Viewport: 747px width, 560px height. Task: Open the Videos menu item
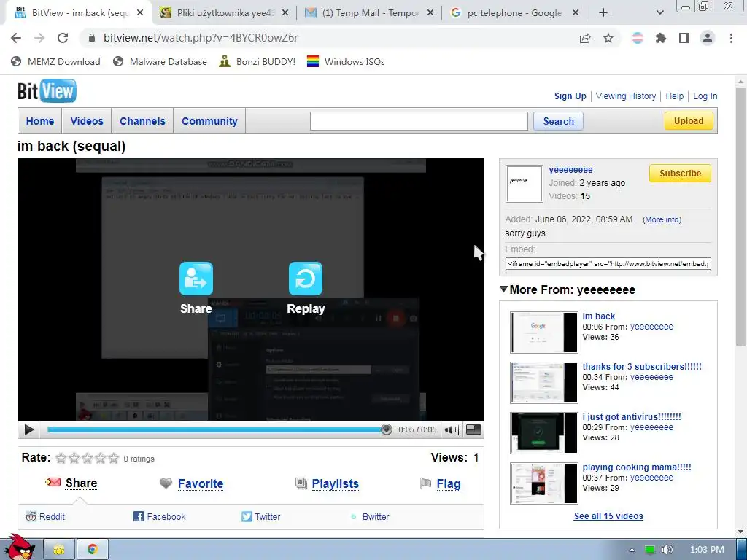coord(87,121)
